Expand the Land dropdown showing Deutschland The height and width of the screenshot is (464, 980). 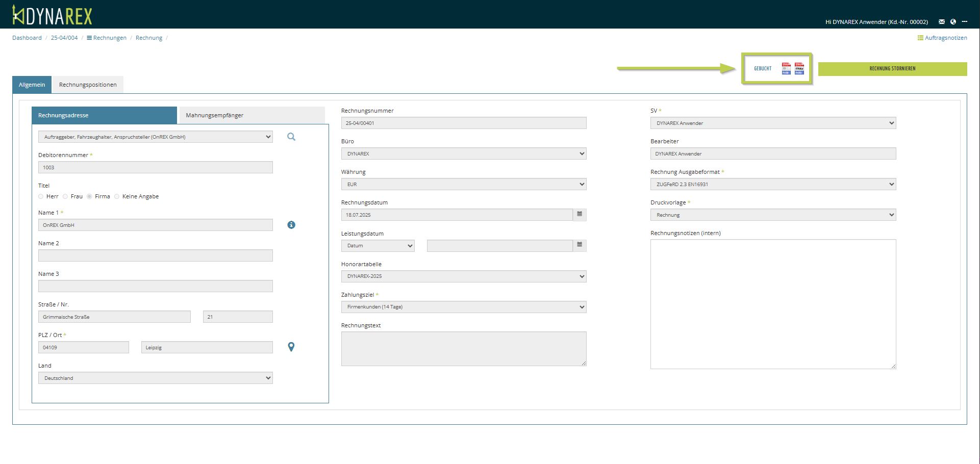[155, 378]
